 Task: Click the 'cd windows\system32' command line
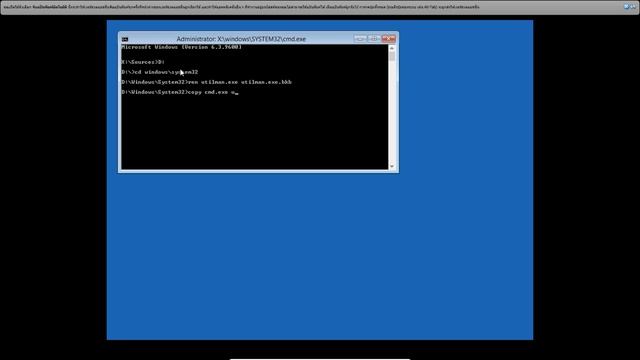pyautogui.click(x=160, y=72)
